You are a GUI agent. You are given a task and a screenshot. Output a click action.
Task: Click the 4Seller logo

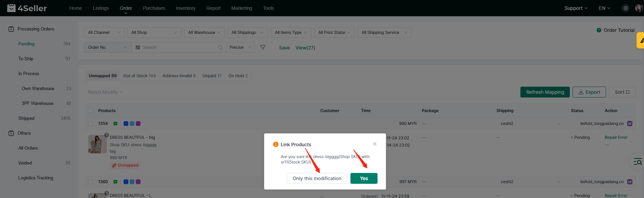point(27,8)
